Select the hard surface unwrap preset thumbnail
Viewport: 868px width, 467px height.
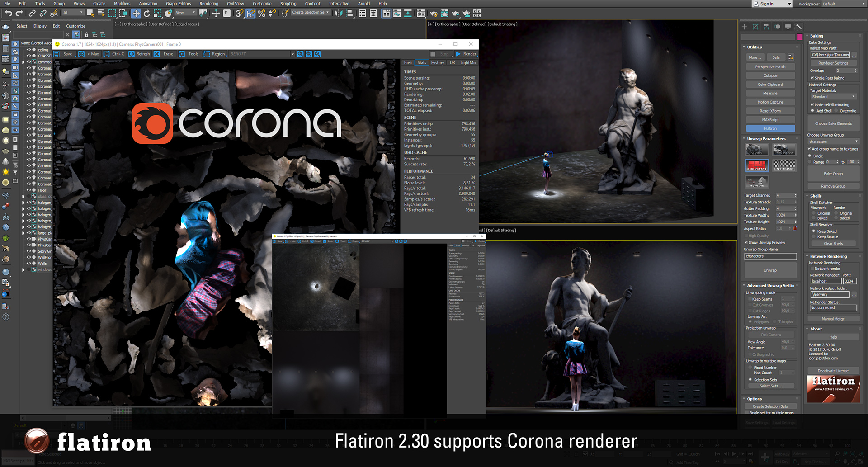pos(784,149)
